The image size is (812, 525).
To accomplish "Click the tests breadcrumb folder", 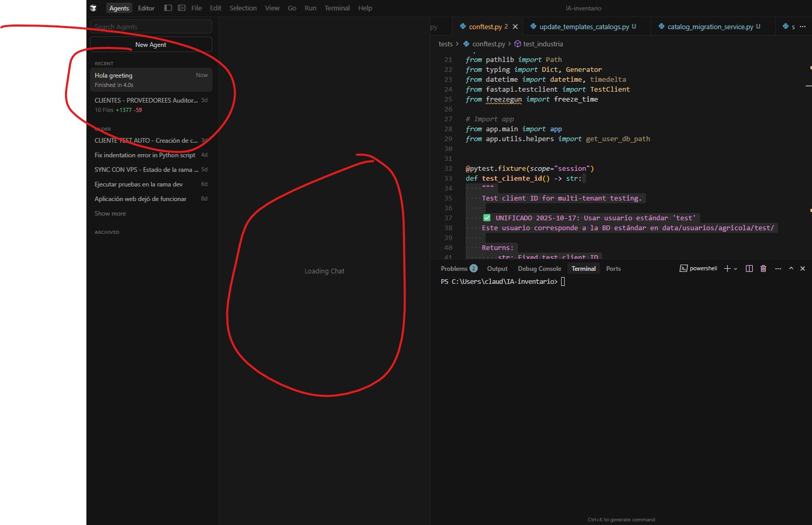I will click(x=446, y=44).
